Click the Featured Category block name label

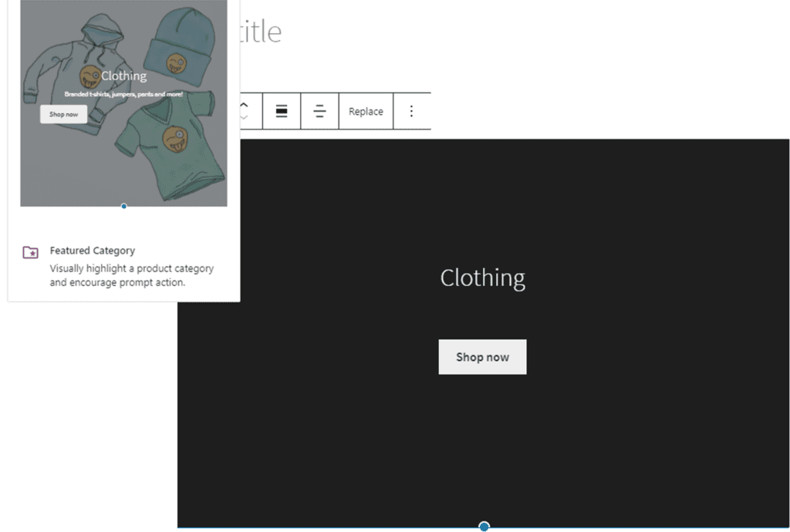(x=92, y=251)
